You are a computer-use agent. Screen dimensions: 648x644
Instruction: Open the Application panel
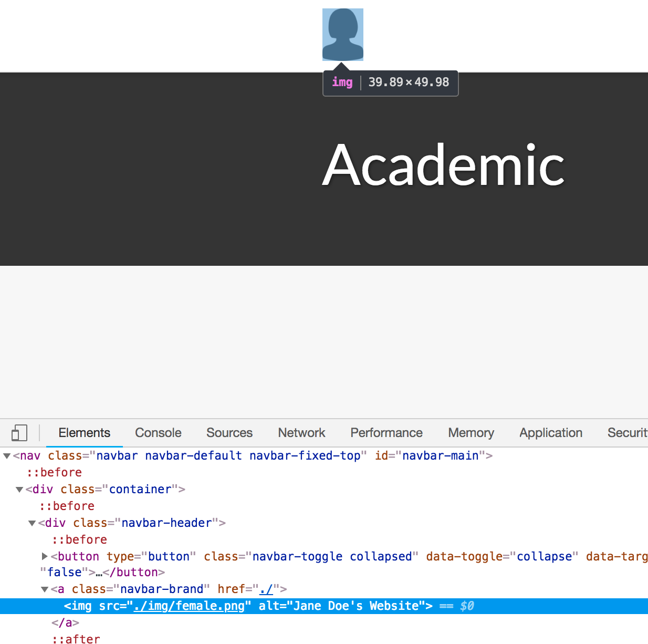point(550,432)
